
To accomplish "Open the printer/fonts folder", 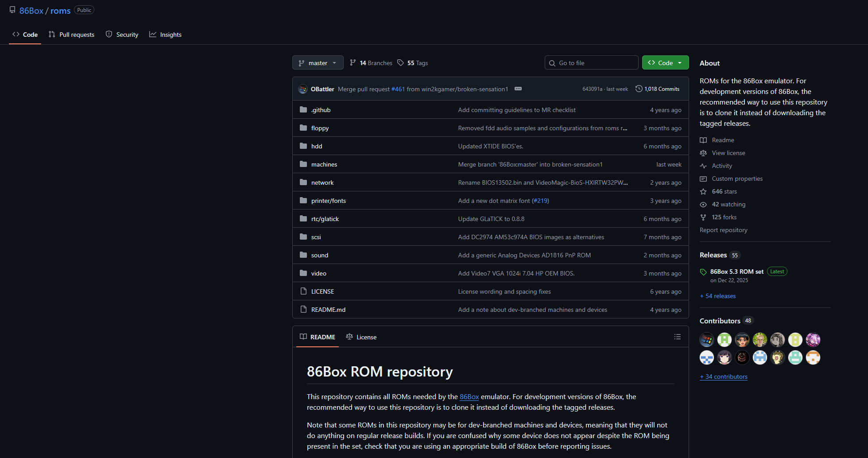I will [329, 201].
